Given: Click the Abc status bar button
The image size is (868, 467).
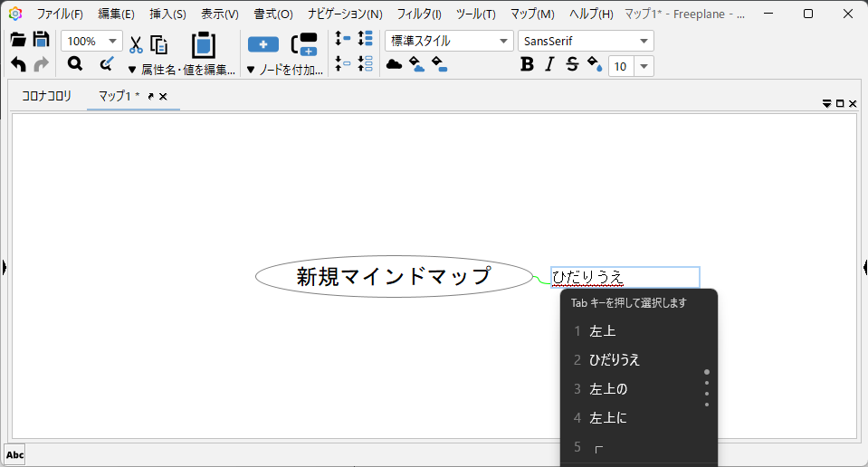Looking at the screenshot, I should (15, 455).
